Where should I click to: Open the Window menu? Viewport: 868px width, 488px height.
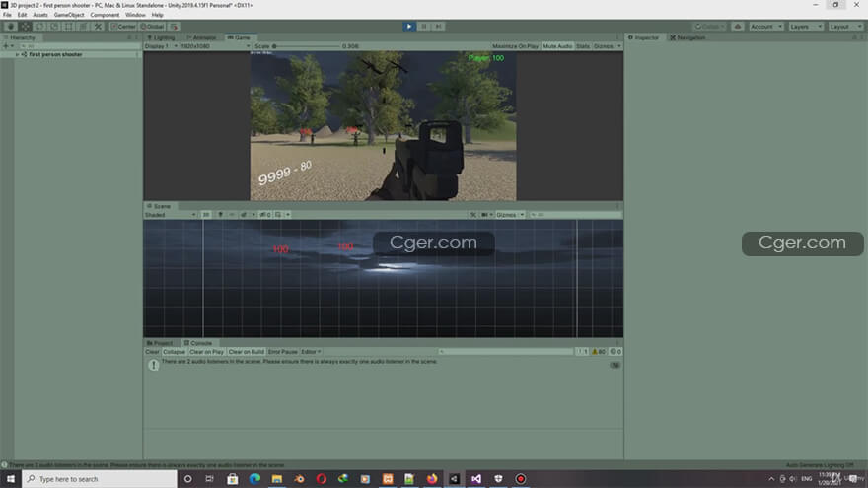pyautogui.click(x=135, y=15)
